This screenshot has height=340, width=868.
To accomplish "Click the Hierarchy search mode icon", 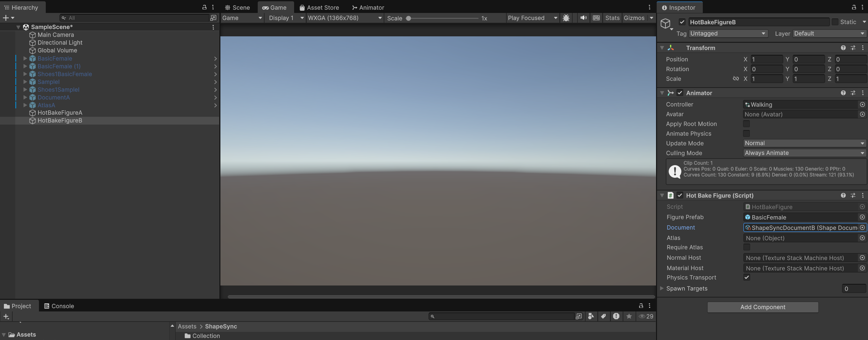I will pyautogui.click(x=213, y=18).
